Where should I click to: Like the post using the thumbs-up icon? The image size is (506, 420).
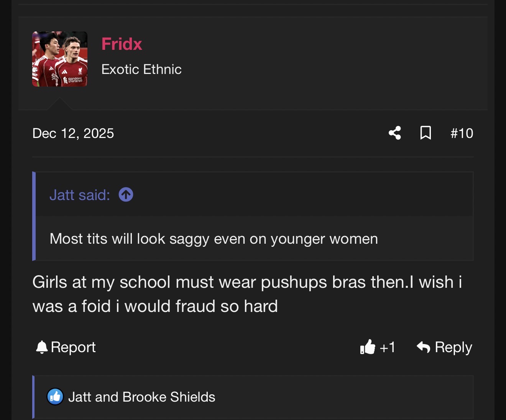coord(368,347)
